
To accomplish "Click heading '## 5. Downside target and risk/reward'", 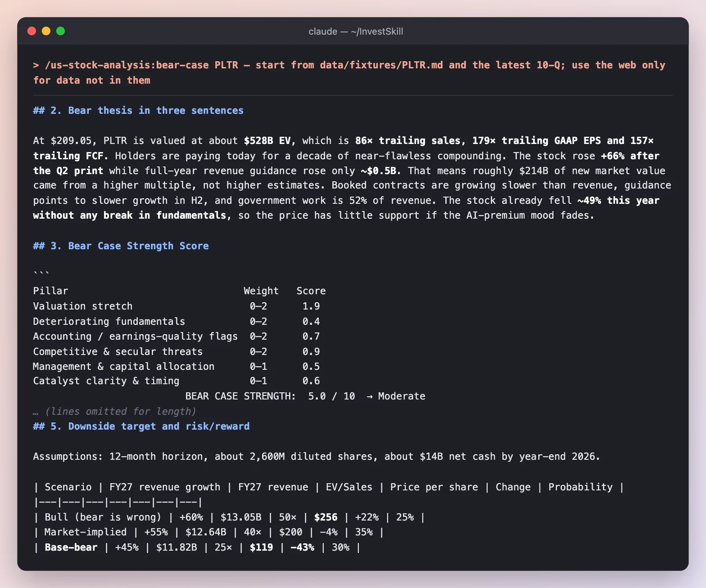I will coord(141,426).
